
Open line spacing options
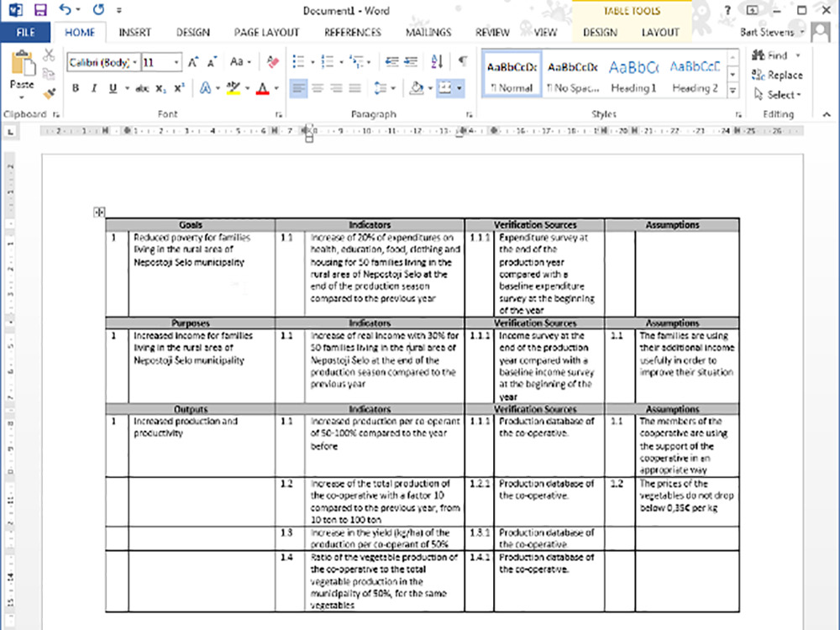tap(384, 88)
